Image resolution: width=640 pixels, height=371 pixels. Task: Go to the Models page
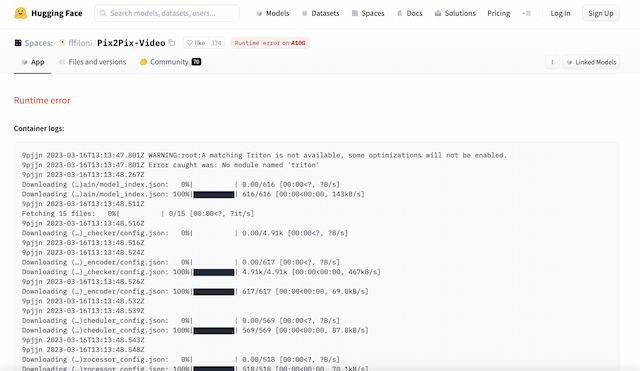coord(272,13)
